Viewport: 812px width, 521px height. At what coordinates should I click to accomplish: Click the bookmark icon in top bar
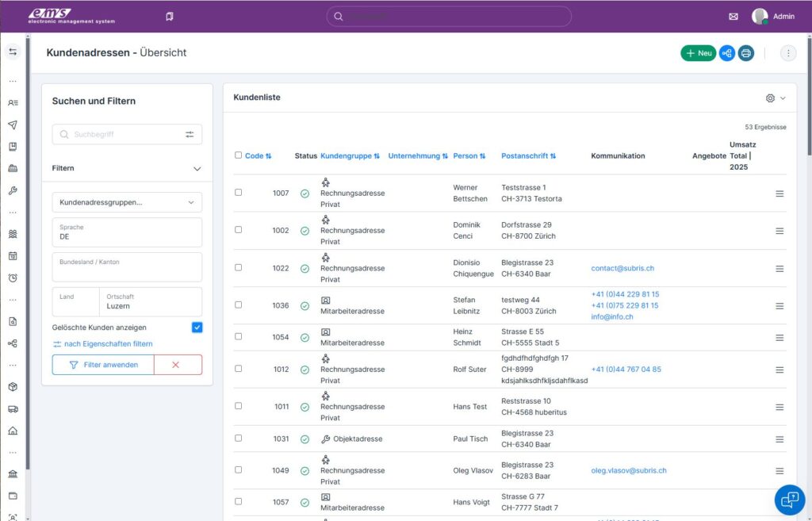[170, 16]
